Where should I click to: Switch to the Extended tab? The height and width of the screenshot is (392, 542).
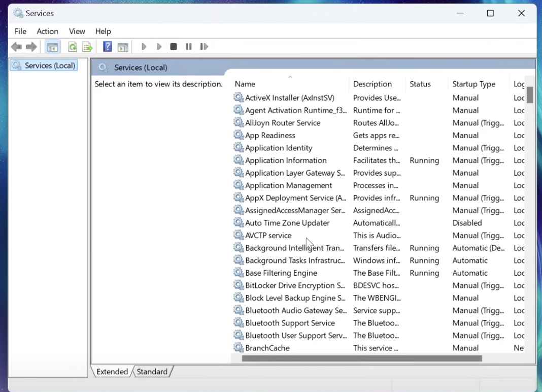[x=112, y=372]
